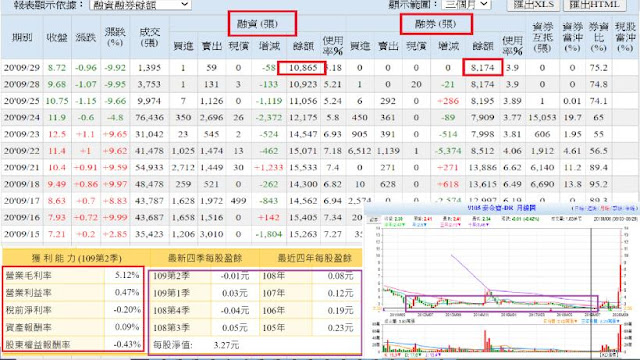Viewport: 640px width, 360px height.
Task: Click 融資增減 value -2,372
Action: pyautogui.click(x=268, y=118)
